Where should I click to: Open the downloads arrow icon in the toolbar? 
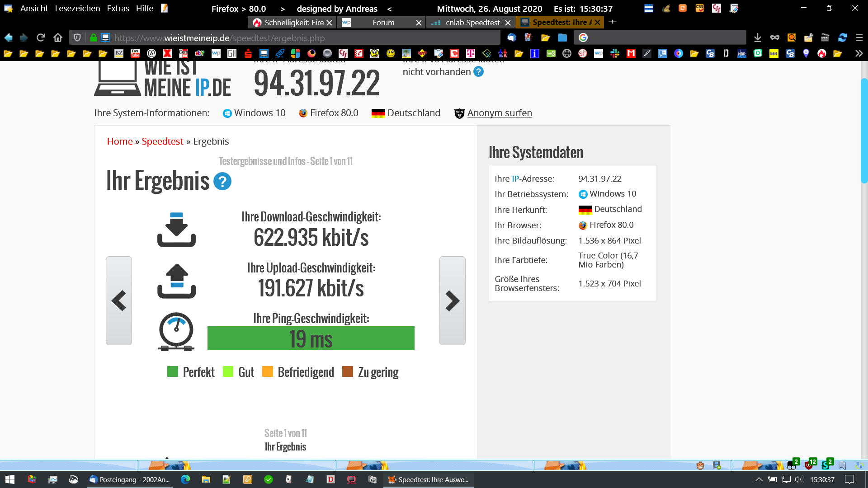758,38
